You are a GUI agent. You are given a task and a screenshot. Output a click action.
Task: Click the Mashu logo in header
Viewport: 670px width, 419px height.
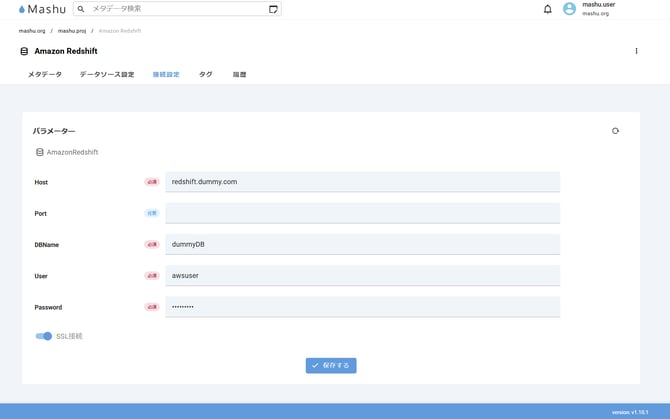42,9
